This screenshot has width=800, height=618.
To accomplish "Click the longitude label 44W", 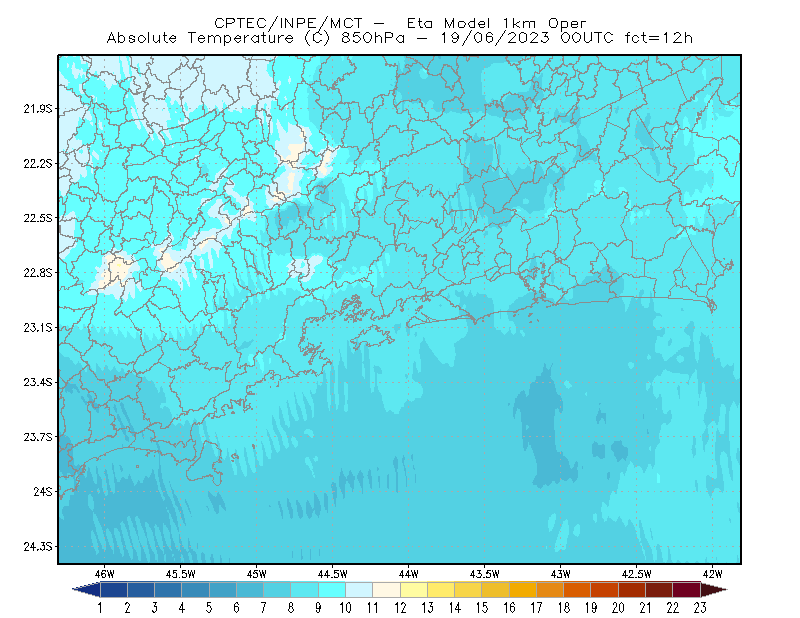I will pos(409,574).
